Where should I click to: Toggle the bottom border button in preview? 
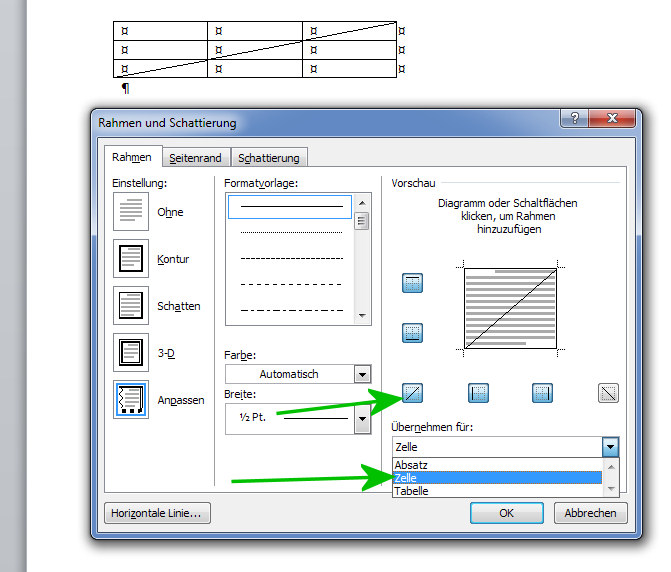(412, 333)
